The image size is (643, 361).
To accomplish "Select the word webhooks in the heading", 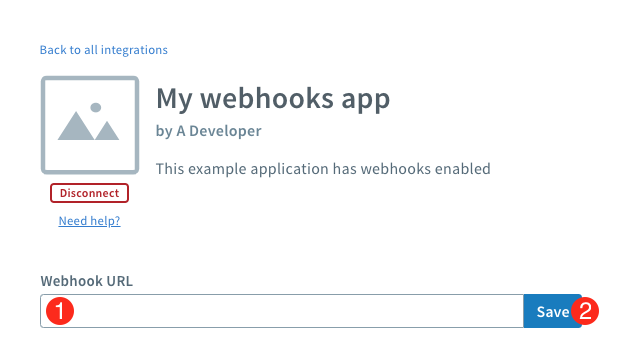I will (x=267, y=98).
